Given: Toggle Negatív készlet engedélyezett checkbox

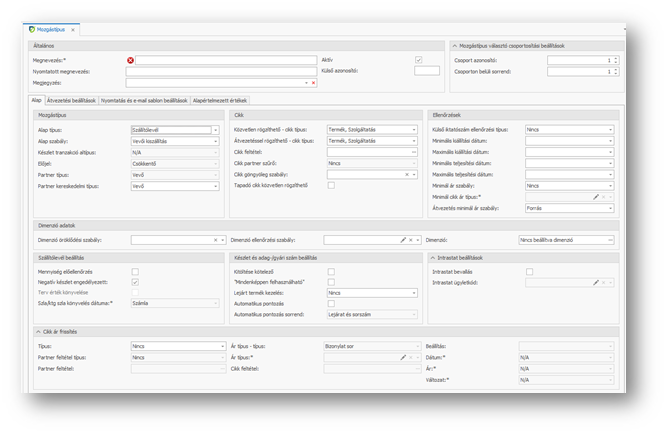Looking at the screenshot, I should [135, 282].
